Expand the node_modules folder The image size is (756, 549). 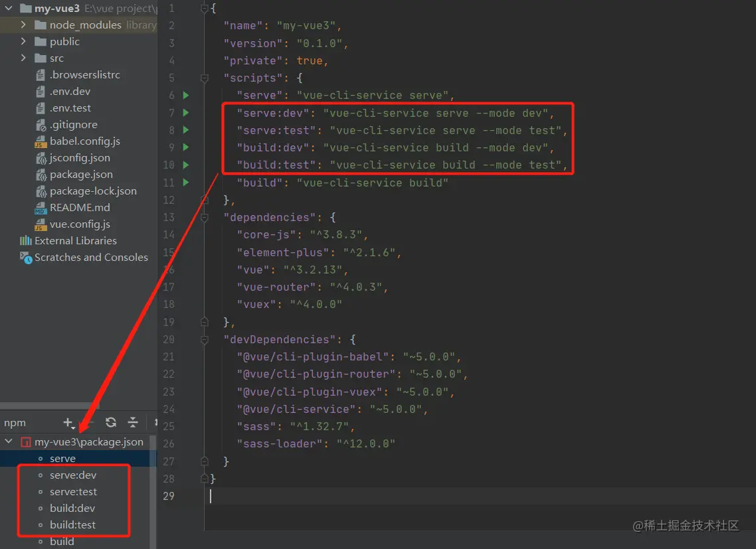coord(23,25)
